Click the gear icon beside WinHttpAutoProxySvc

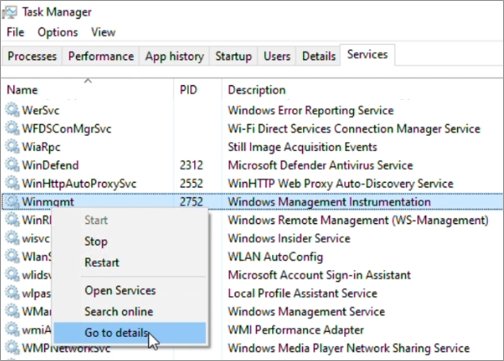pos(12,183)
